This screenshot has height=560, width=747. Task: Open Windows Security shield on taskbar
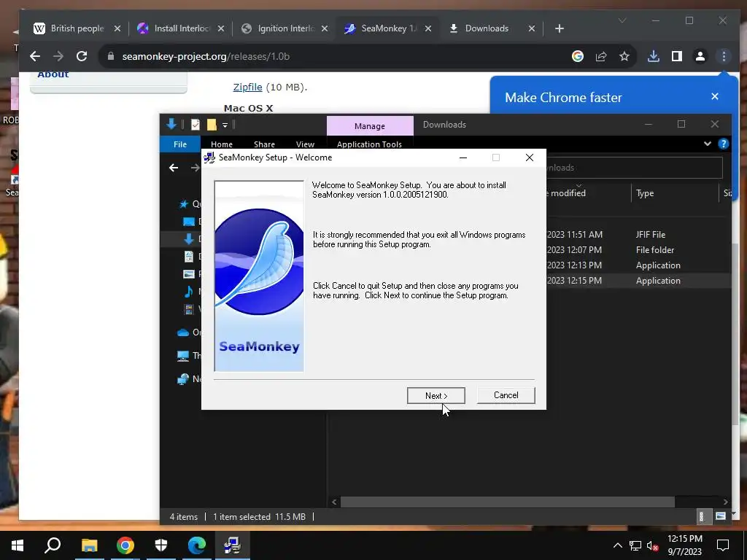(161, 545)
